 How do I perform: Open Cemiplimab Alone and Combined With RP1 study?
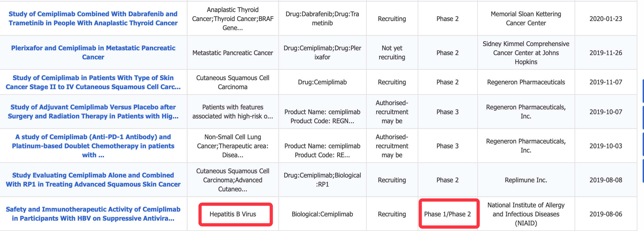pyautogui.click(x=93, y=180)
